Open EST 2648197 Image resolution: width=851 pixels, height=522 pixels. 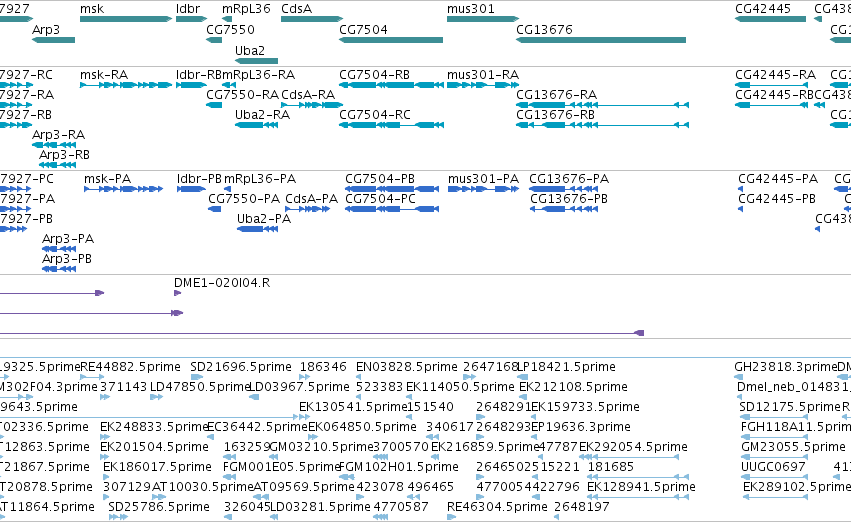tap(582, 507)
